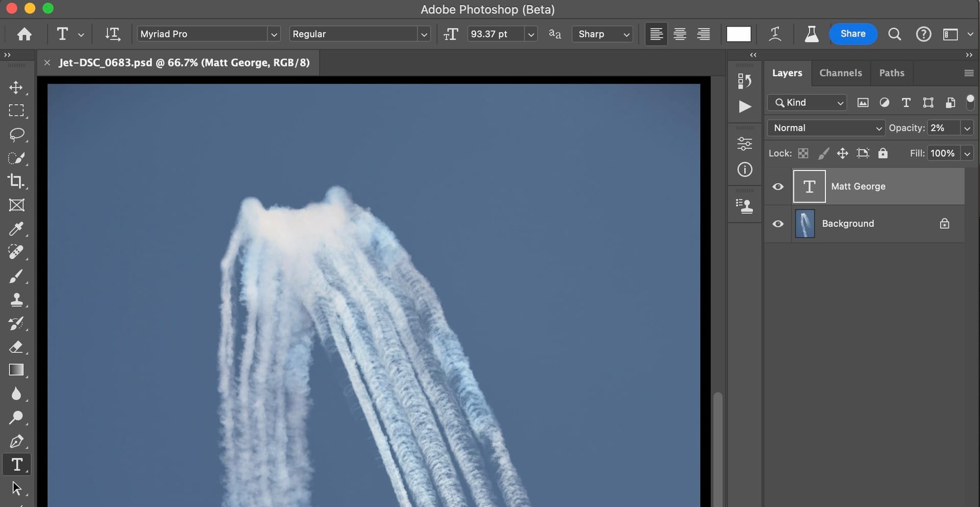Screen dimensions: 980x507
Task: Hide the Background layer
Action: 778,224
